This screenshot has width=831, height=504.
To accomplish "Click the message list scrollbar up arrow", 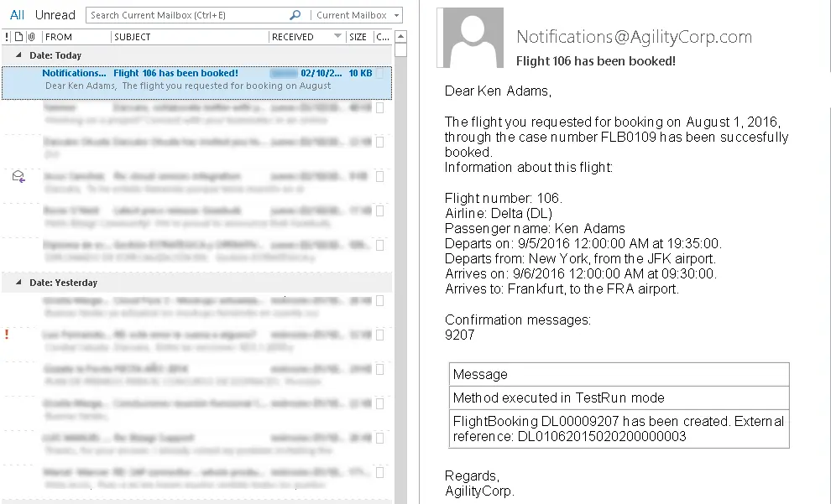I will click(401, 37).
